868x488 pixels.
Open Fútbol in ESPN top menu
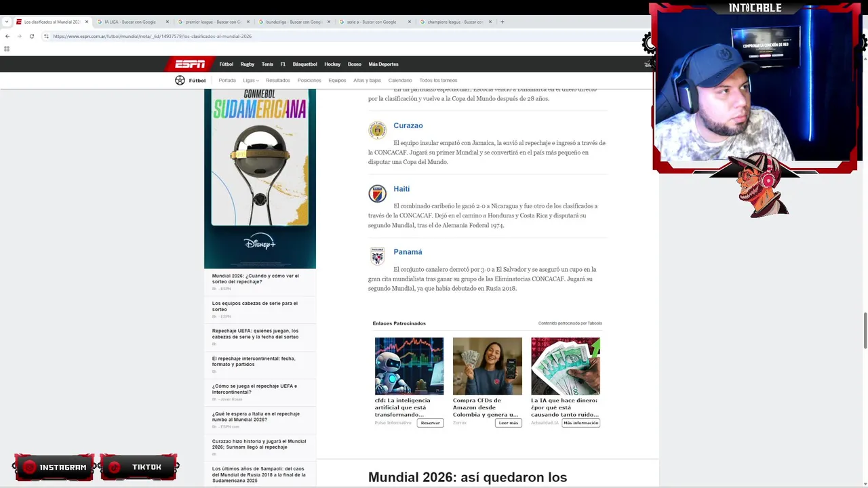click(x=226, y=64)
